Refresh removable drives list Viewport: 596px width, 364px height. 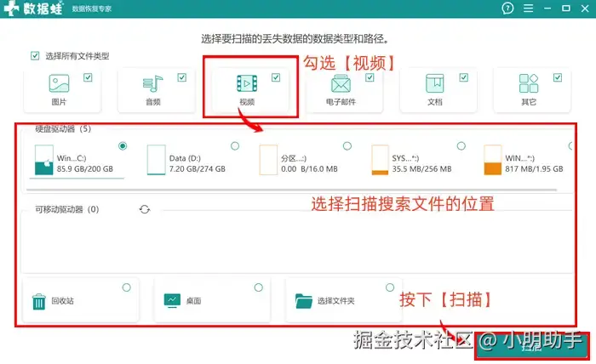pyautogui.click(x=145, y=209)
